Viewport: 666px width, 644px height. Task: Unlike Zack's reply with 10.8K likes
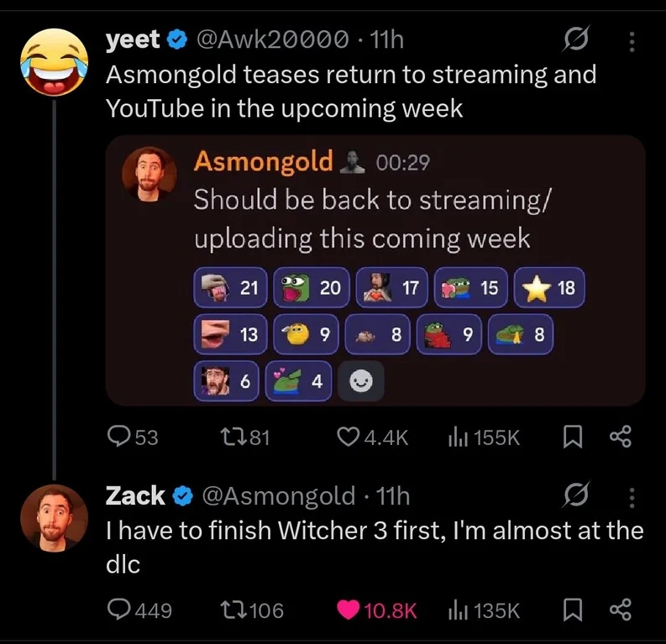pos(377,610)
